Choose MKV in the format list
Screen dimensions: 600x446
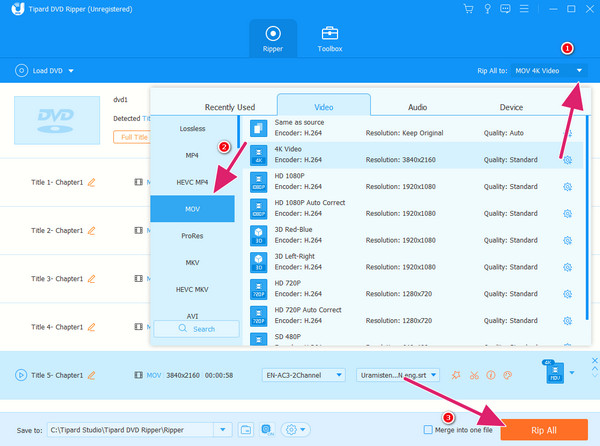[192, 263]
